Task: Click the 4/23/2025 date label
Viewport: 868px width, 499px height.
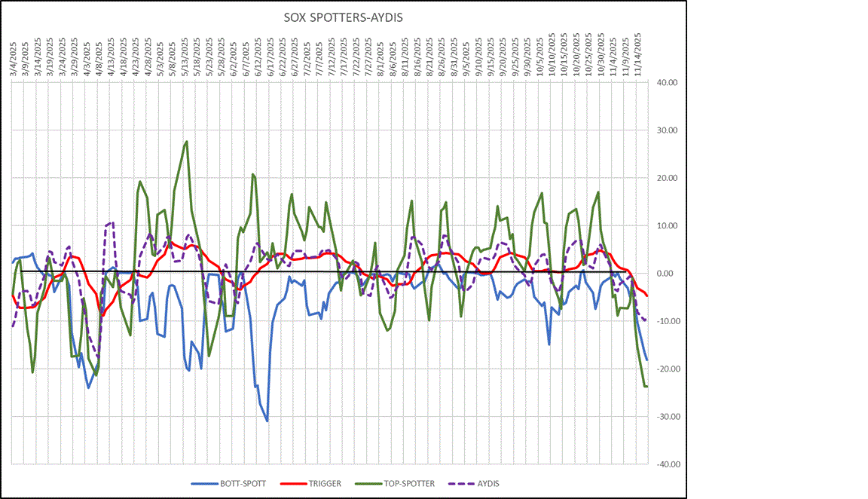Action: pos(136,57)
